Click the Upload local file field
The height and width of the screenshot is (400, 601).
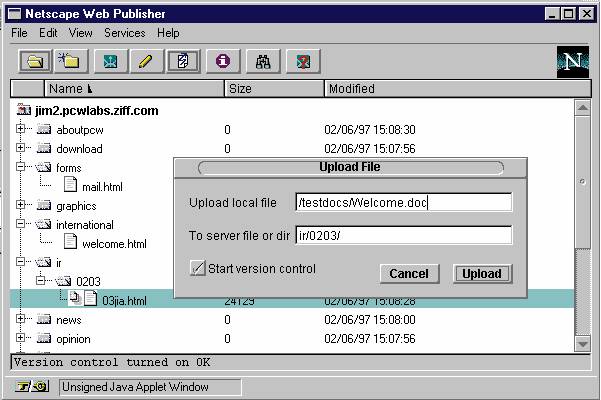[404, 203]
